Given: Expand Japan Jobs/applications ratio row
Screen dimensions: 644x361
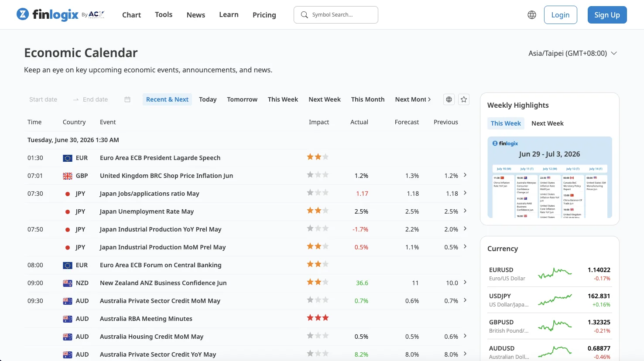Looking at the screenshot, I should coord(465,193).
